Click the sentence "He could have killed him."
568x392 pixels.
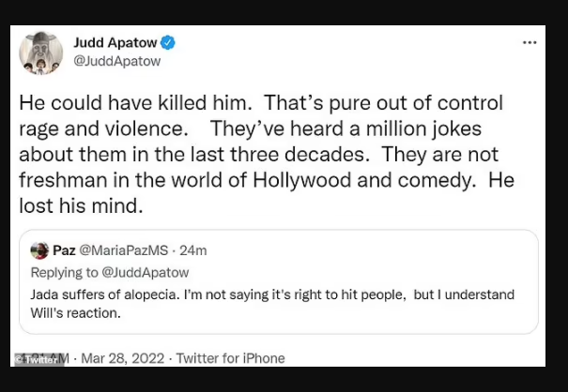[135, 103]
